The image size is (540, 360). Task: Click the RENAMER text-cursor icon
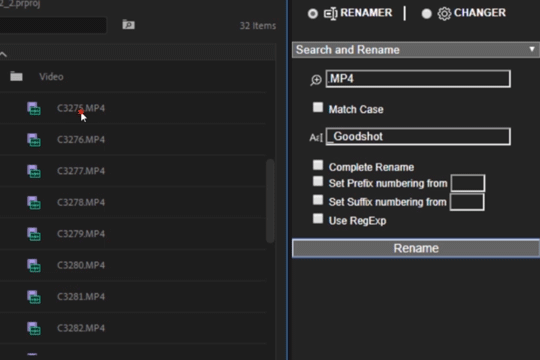[x=330, y=14]
